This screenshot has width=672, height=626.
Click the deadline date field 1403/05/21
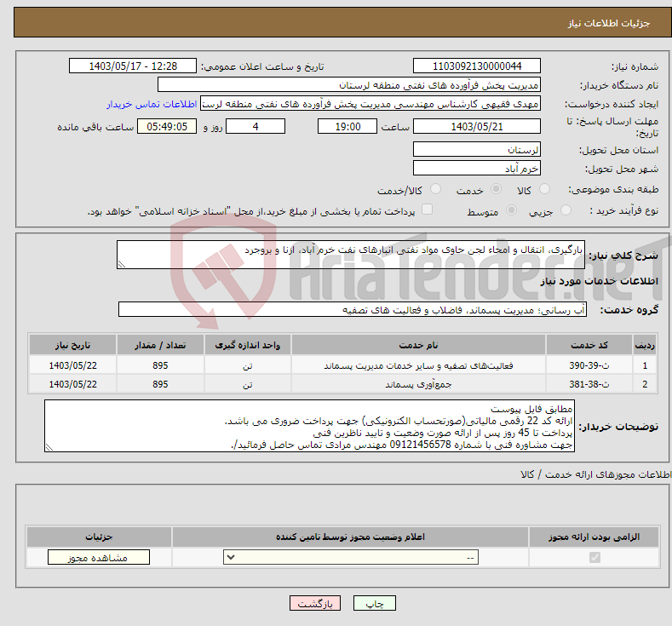tap(477, 126)
